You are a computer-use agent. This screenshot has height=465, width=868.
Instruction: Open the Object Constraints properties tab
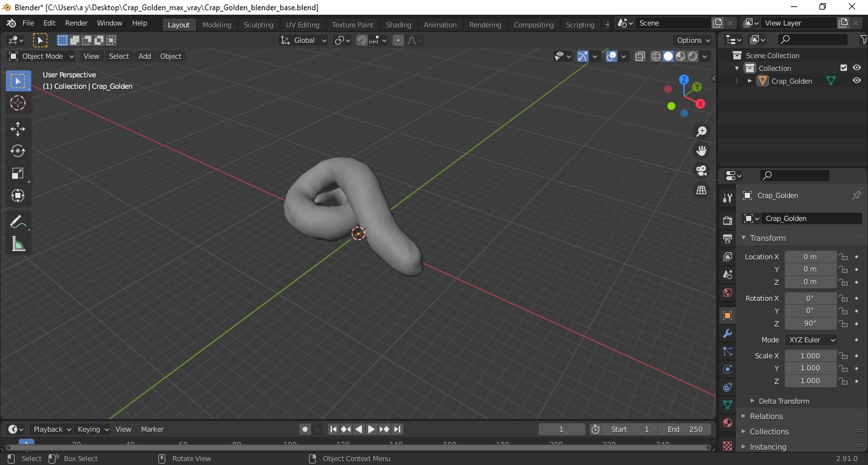click(x=727, y=387)
